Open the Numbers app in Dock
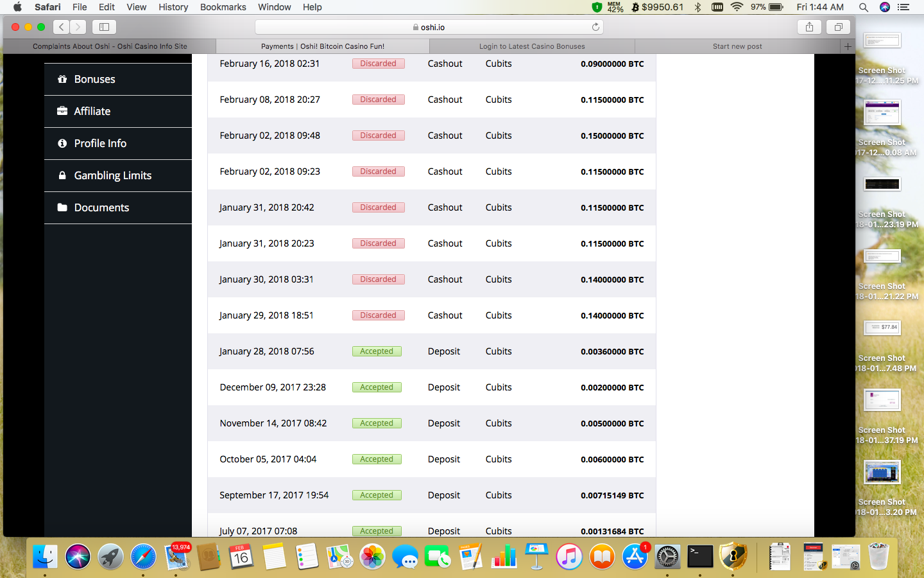The height and width of the screenshot is (578, 924). click(x=504, y=557)
